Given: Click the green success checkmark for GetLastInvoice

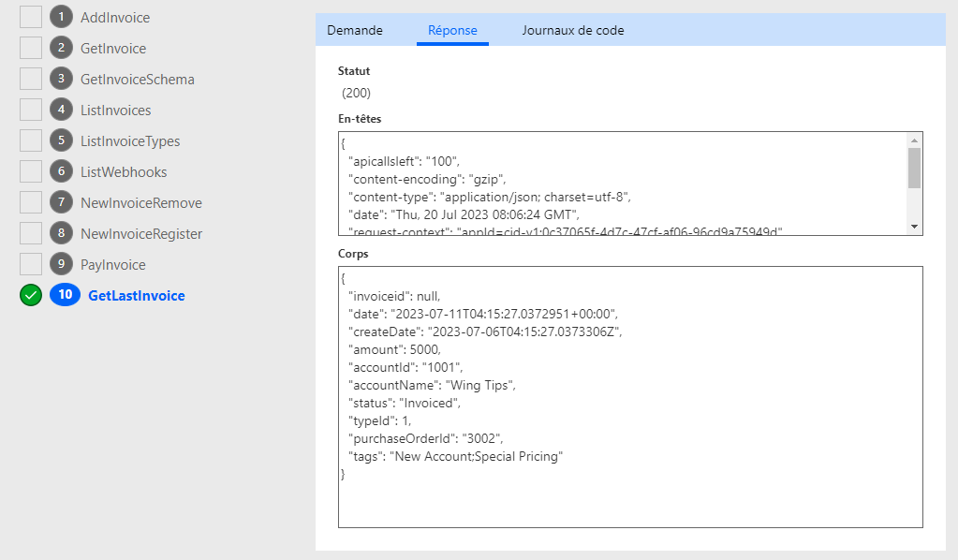Looking at the screenshot, I should [x=31, y=295].
